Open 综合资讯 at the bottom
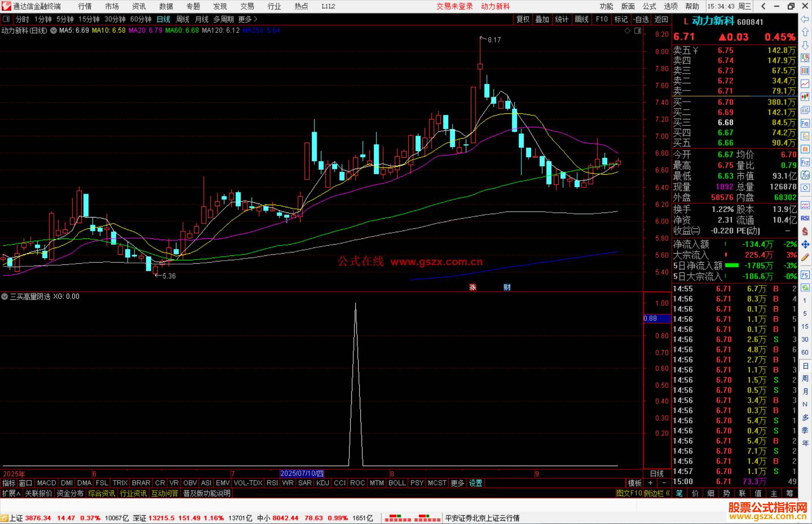 tap(102, 493)
